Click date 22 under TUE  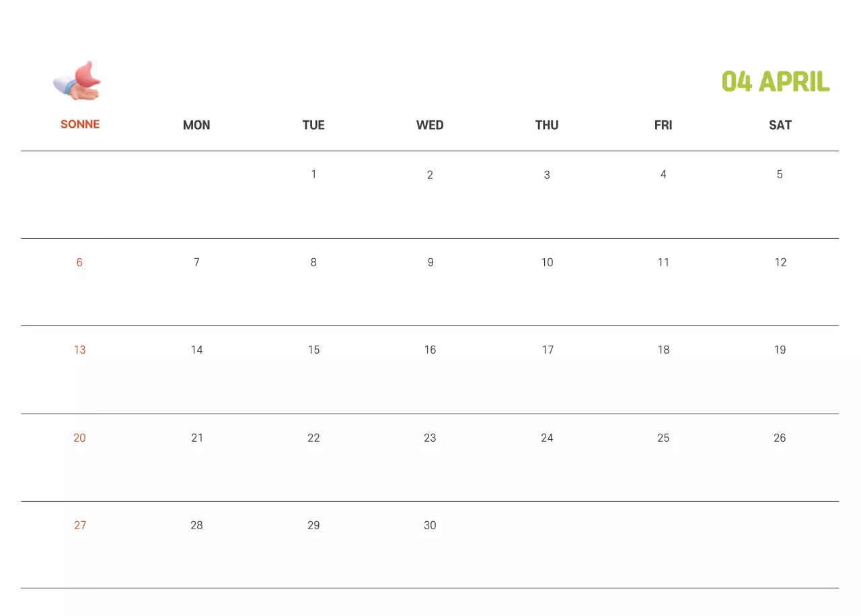pos(313,438)
